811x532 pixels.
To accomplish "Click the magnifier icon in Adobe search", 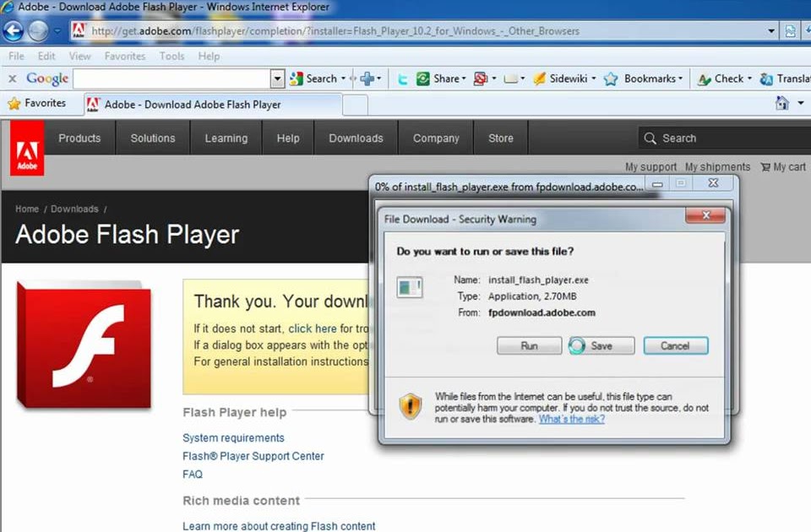I will pos(650,138).
